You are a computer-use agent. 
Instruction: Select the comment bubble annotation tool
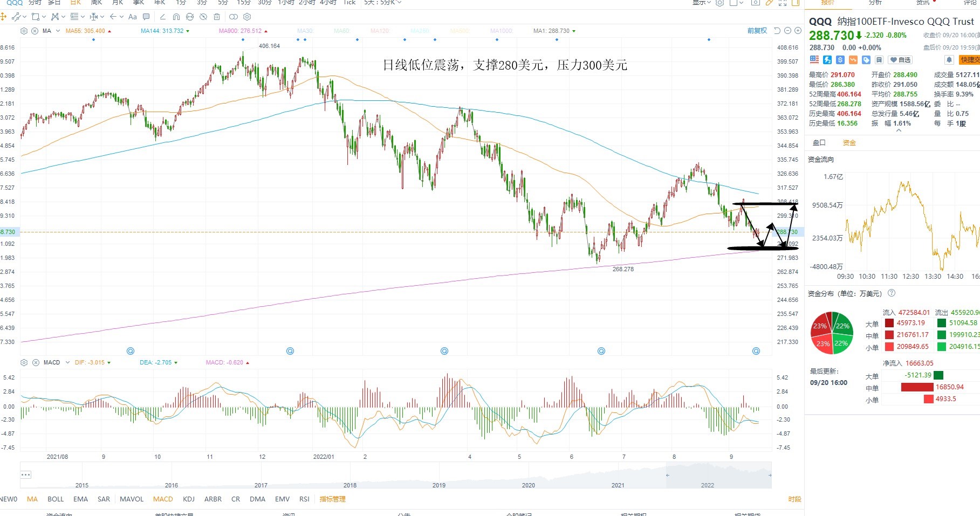[146, 17]
